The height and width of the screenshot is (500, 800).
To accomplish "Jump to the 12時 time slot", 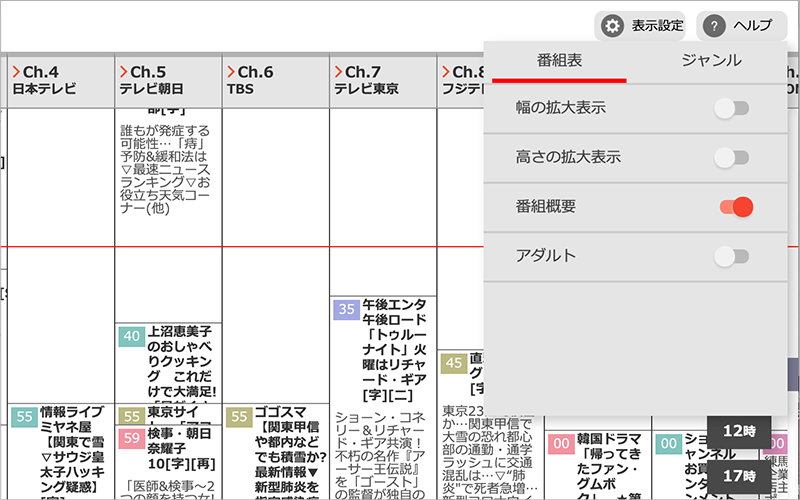I will click(739, 431).
